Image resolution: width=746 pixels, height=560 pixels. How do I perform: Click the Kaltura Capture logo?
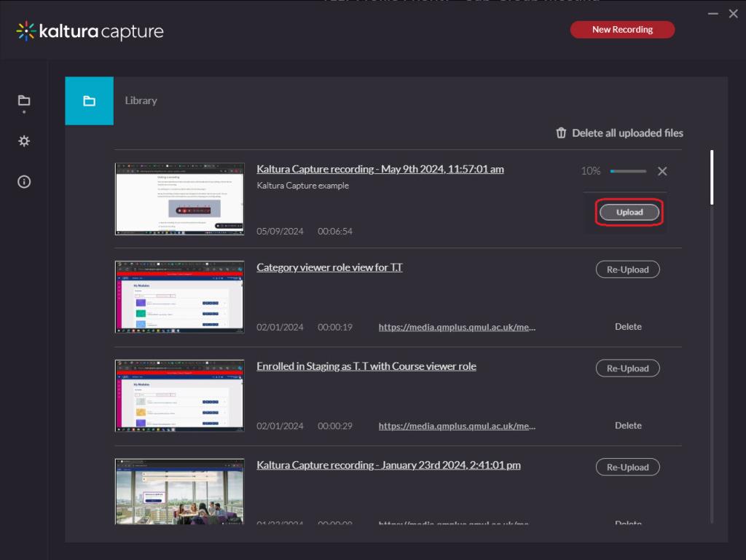[x=87, y=31]
